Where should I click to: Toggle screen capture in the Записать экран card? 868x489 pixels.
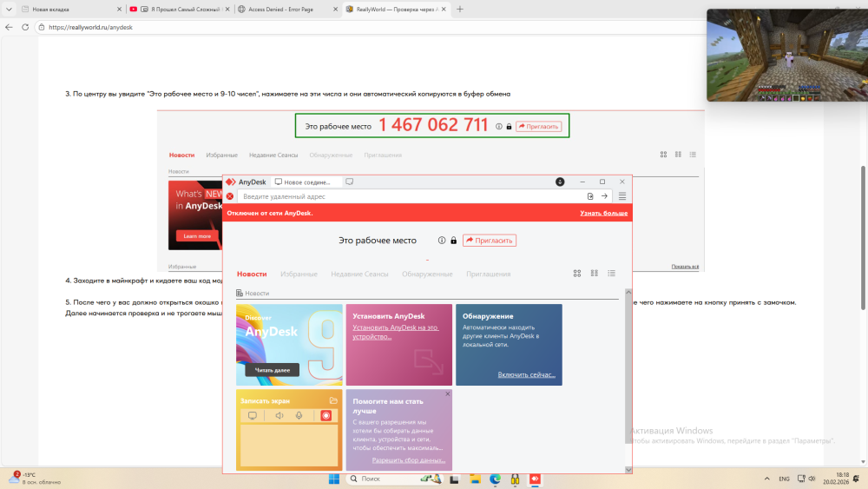(x=253, y=415)
